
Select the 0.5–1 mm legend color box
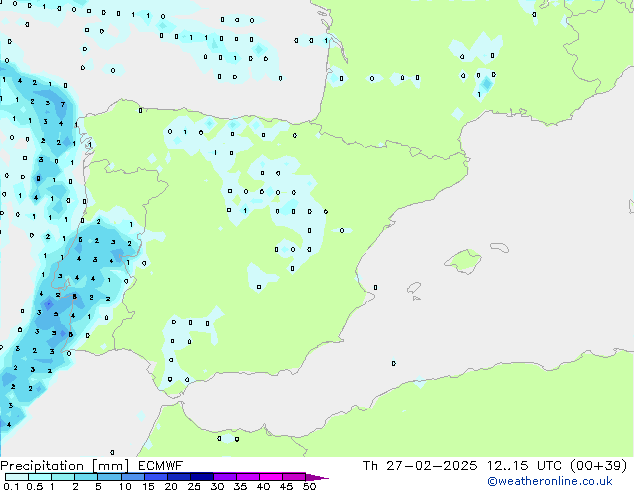(40, 477)
